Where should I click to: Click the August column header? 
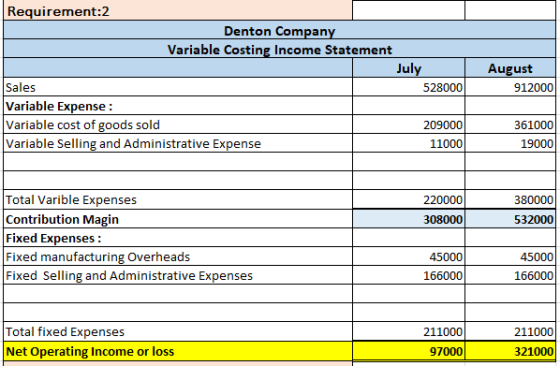point(510,68)
